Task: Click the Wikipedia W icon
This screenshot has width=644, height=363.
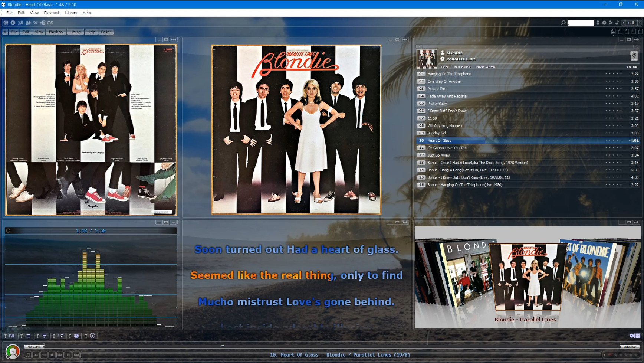Action: point(35,23)
